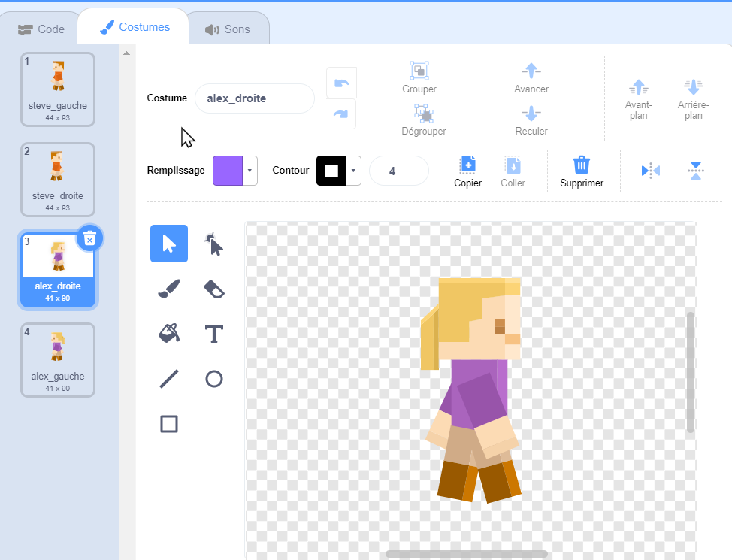Image resolution: width=732 pixels, height=560 pixels.
Task: Select the steve_gauche costume thumbnail
Action: coord(58,89)
